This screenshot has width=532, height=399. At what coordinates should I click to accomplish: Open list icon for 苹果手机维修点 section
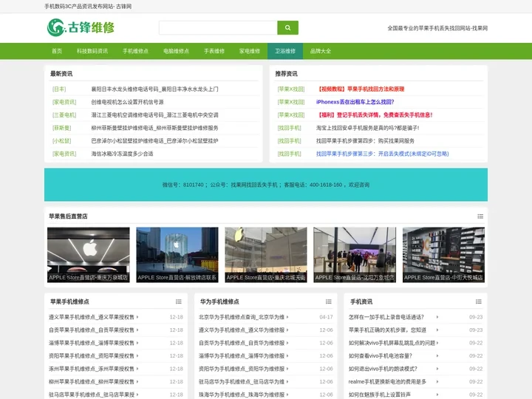pos(179,301)
